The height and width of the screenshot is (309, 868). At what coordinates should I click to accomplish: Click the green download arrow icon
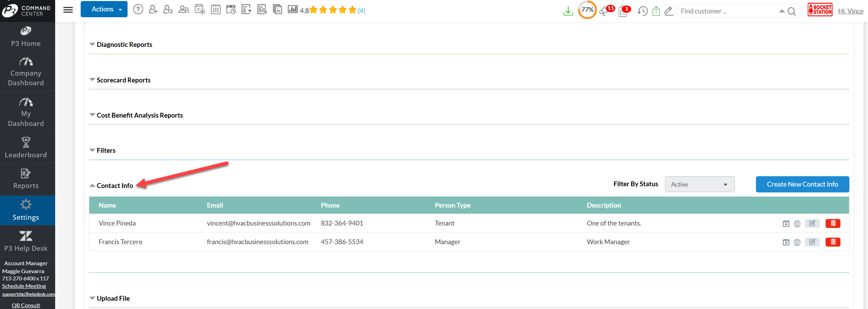click(x=568, y=11)
